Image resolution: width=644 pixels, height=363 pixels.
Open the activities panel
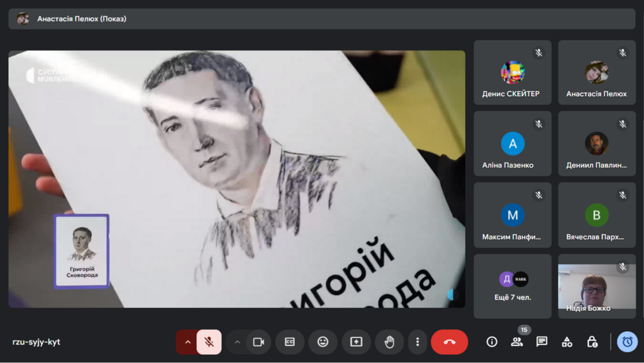[x=567, y=342]
